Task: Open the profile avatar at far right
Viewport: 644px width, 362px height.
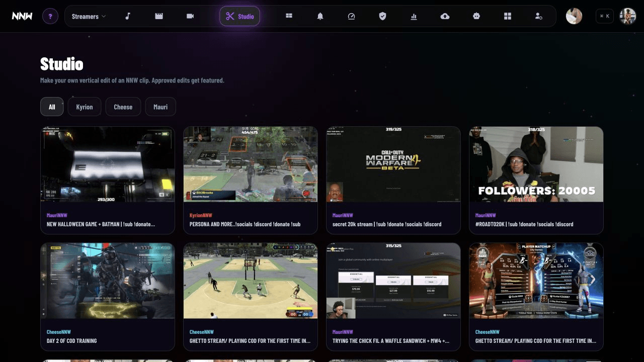Action: click(x=627, y=16)
